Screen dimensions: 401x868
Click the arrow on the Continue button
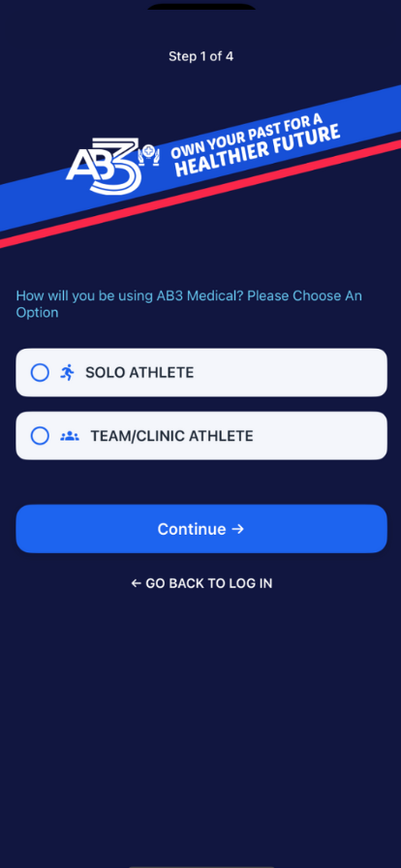[x=237, y=529]
